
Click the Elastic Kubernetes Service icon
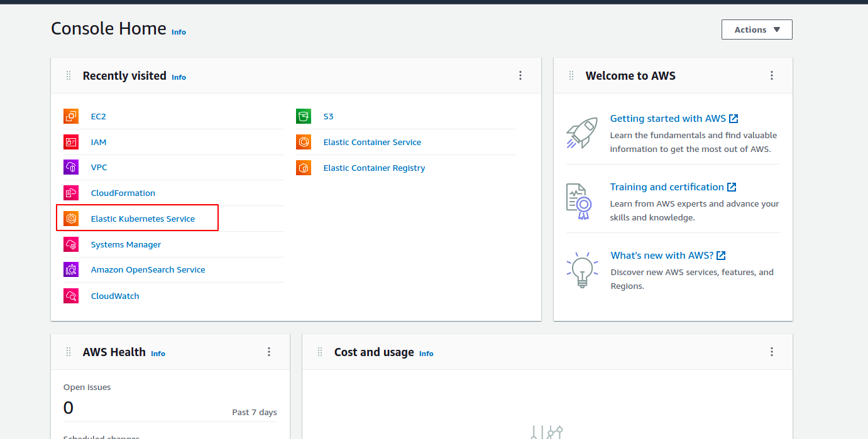point(71,219)
